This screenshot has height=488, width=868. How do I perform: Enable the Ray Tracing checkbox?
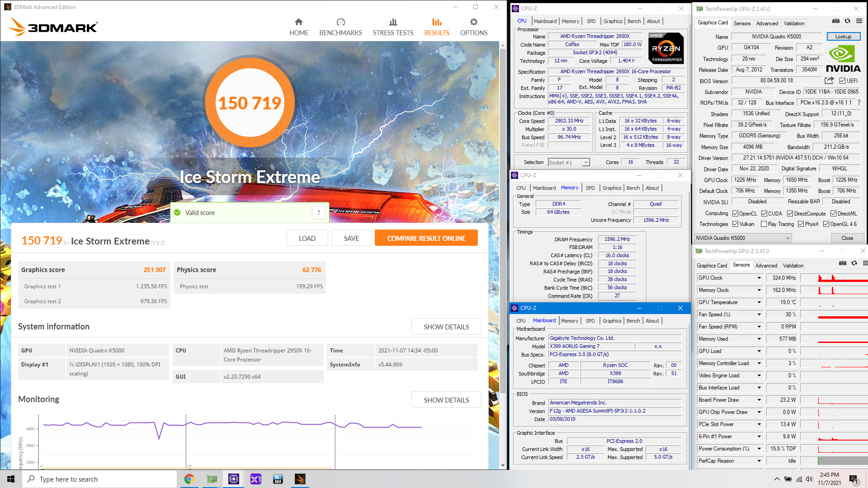764,224
